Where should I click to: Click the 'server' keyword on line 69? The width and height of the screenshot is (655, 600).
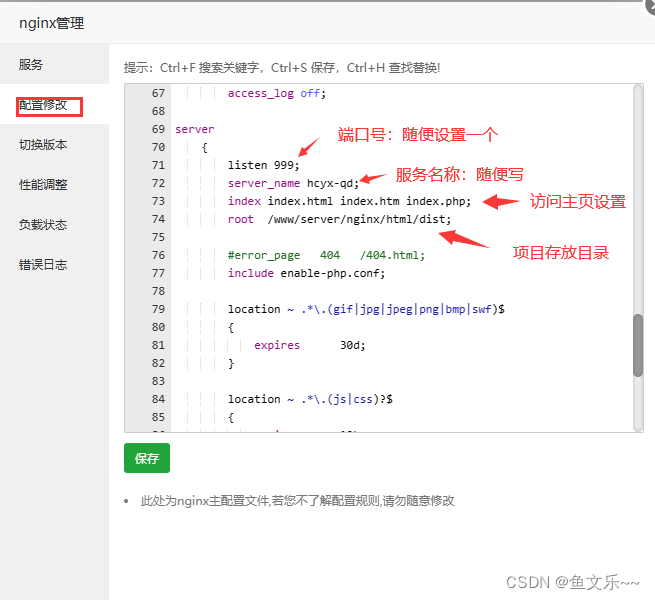point(195,129)
